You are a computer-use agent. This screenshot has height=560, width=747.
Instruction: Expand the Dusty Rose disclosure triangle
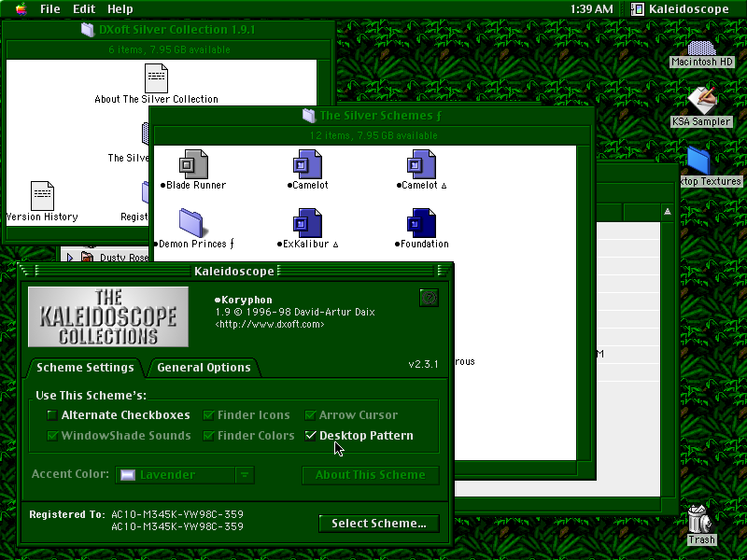[70, 258]
